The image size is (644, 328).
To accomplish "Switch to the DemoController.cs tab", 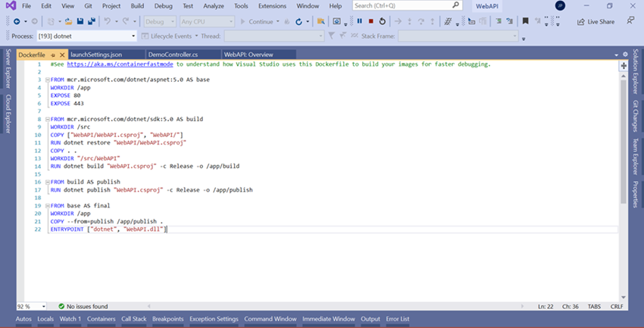I will (173, 55).
